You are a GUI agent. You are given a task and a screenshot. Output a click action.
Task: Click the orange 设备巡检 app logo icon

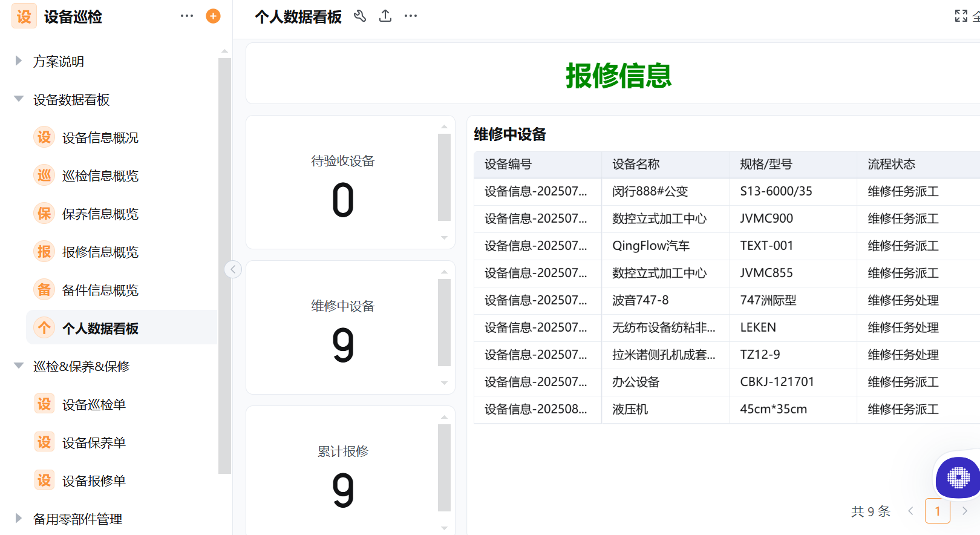click(24, 16)
